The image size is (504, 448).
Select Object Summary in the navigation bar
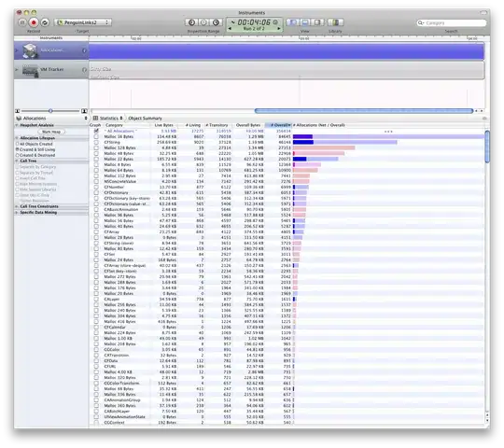145,119
